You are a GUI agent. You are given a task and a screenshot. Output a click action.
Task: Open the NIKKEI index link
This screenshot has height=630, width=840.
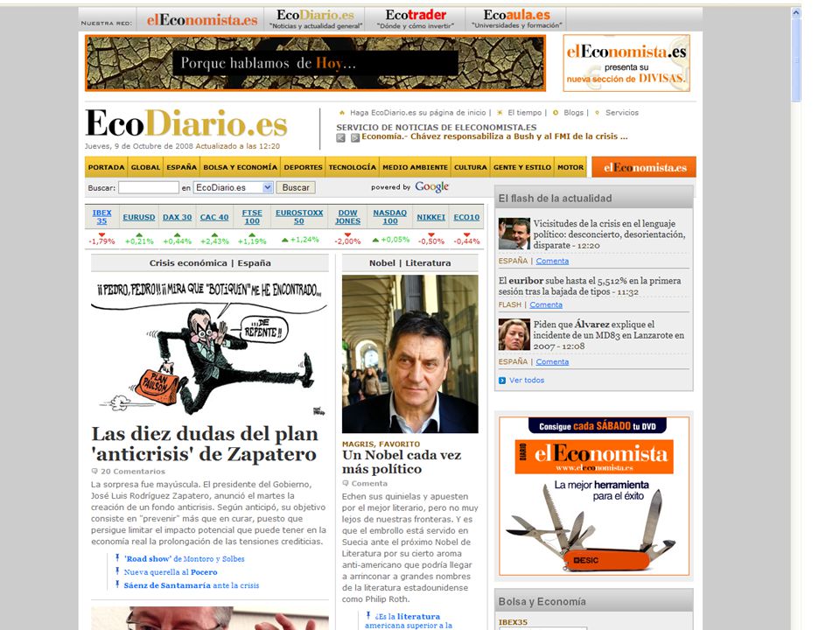click(431, 218)
